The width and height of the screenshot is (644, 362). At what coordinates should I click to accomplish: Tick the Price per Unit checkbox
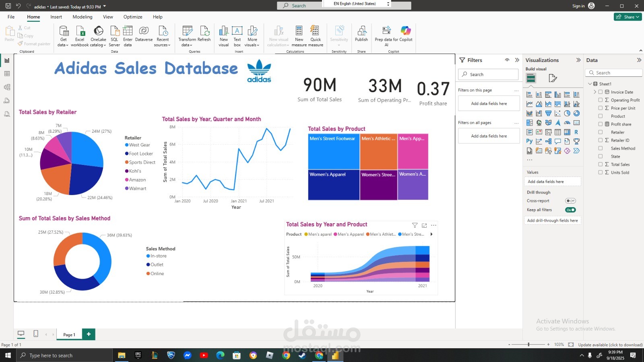click(x=601, y=108)
